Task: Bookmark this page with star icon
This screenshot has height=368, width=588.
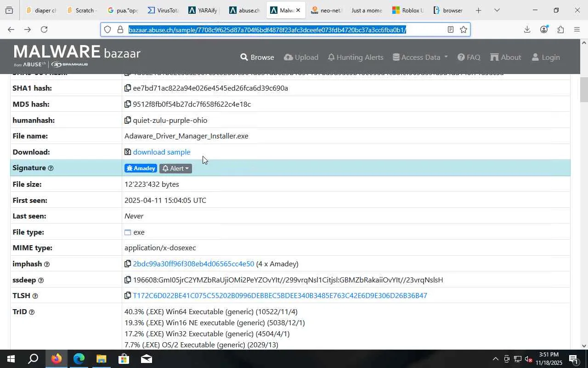Action: click(464, 29)
